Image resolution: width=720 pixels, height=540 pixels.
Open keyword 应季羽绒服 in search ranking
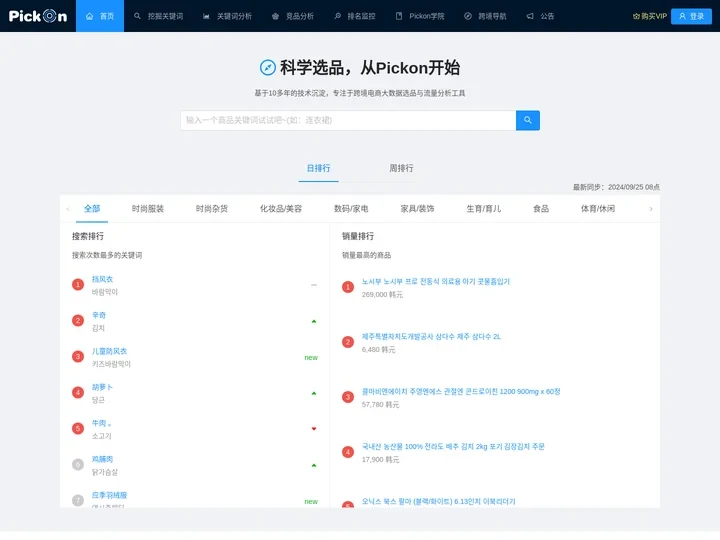[109, 495]
